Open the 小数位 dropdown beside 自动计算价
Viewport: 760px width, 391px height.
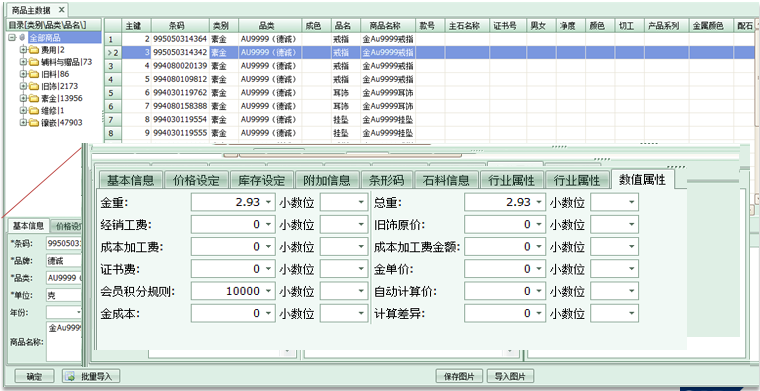[631, 292]
